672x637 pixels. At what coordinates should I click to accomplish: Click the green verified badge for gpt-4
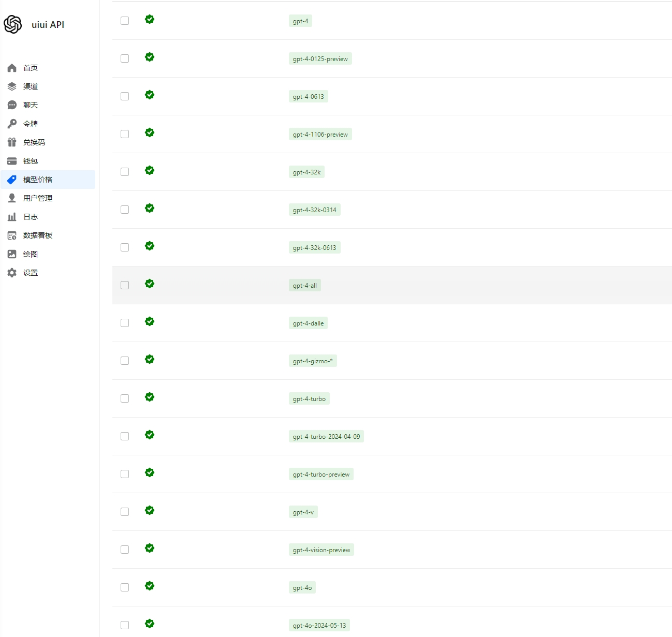pyautogui.click(x=150, y=19)
